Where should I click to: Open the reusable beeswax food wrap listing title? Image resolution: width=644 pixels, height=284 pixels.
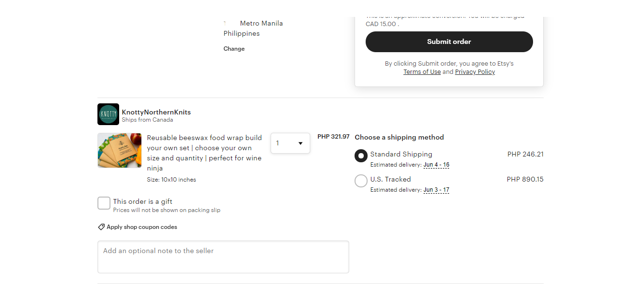[x=205, y=153]
